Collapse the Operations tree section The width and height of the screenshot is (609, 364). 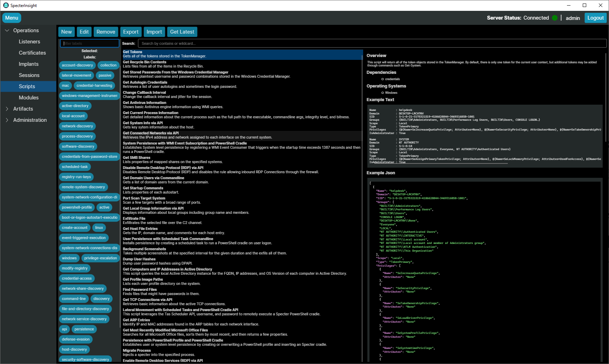click(7, 30)
